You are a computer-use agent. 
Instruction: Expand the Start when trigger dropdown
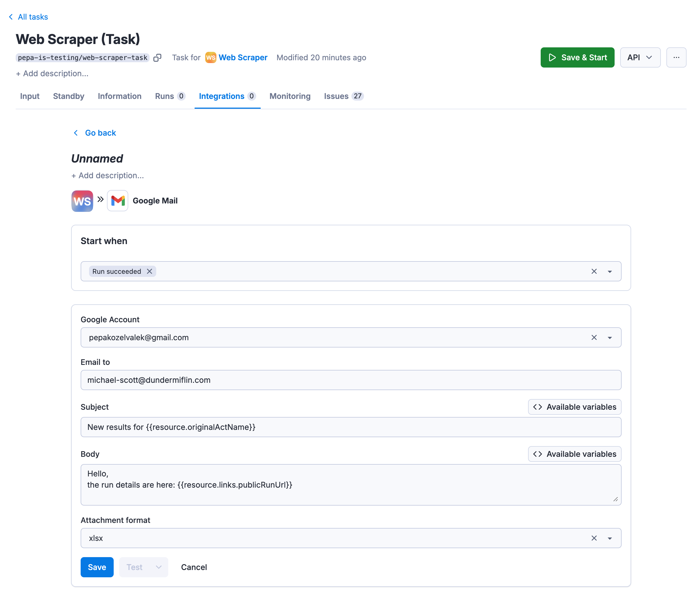click(x=610, y=272)
